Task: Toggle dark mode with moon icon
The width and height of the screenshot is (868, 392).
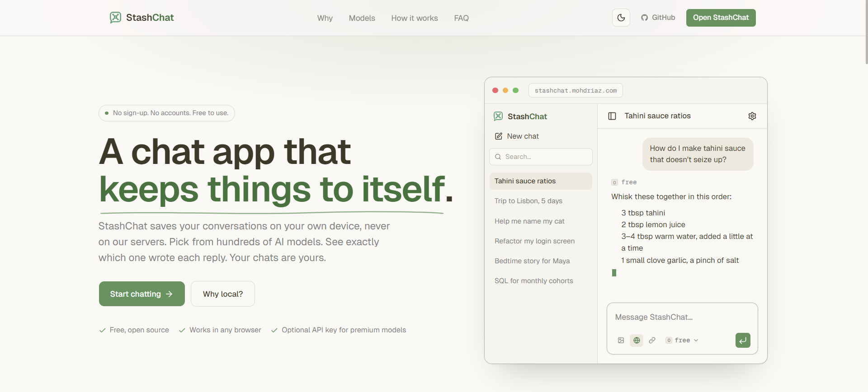Action: 621,18
